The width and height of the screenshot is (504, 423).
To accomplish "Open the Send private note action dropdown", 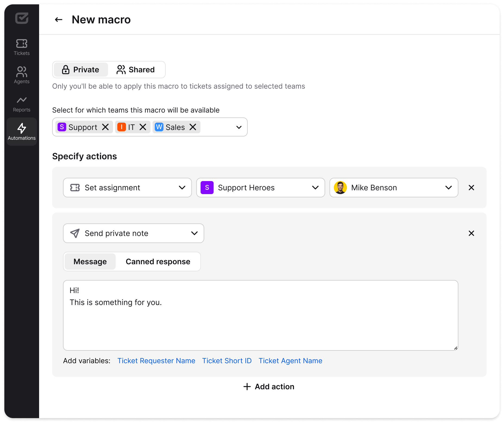I will (x=134, y=233).
